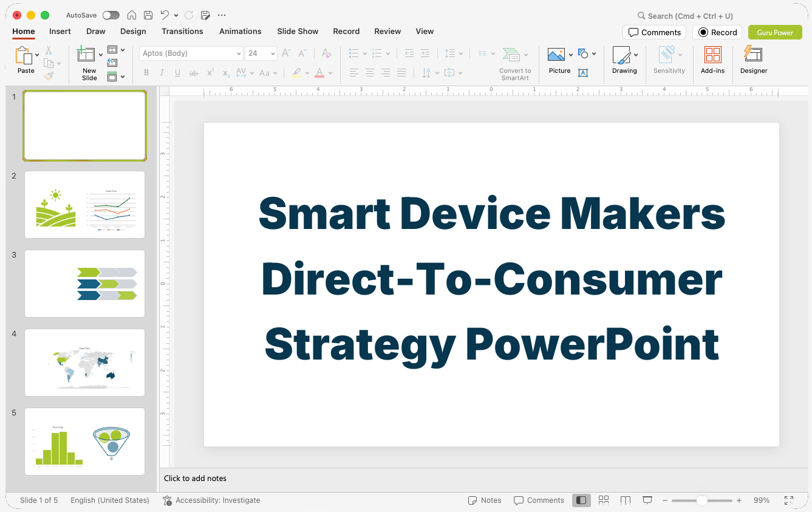Select slide 3 thumbnail with the chevron arrows

(85, 284)
